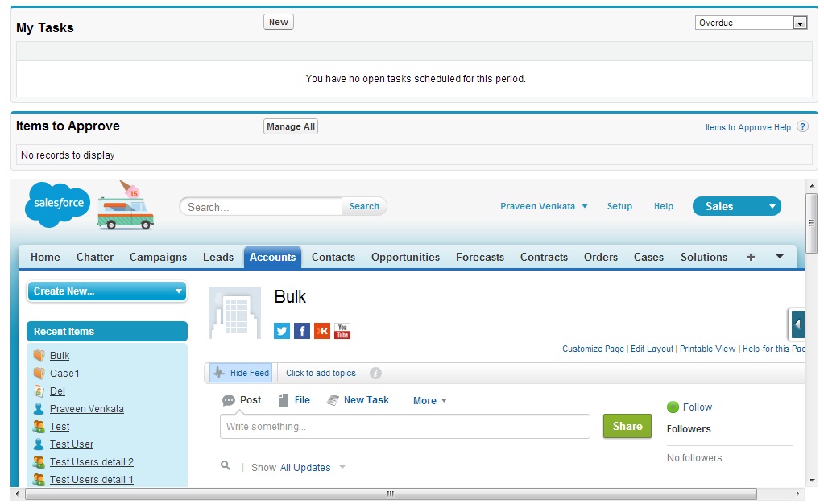The width and height of the screenshot is (824, 504).
Task: Open the Praveen Venkata user menu
Action: pos(544,207)
